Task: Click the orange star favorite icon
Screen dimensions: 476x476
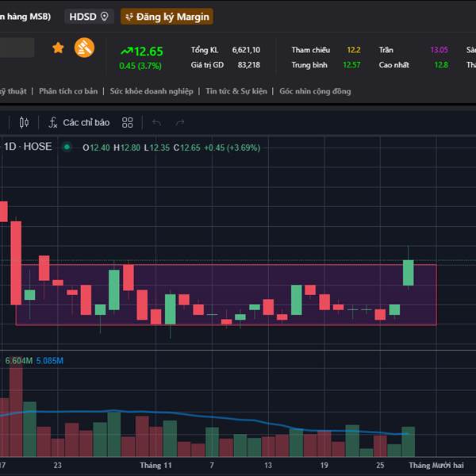Action: [58, 48]
